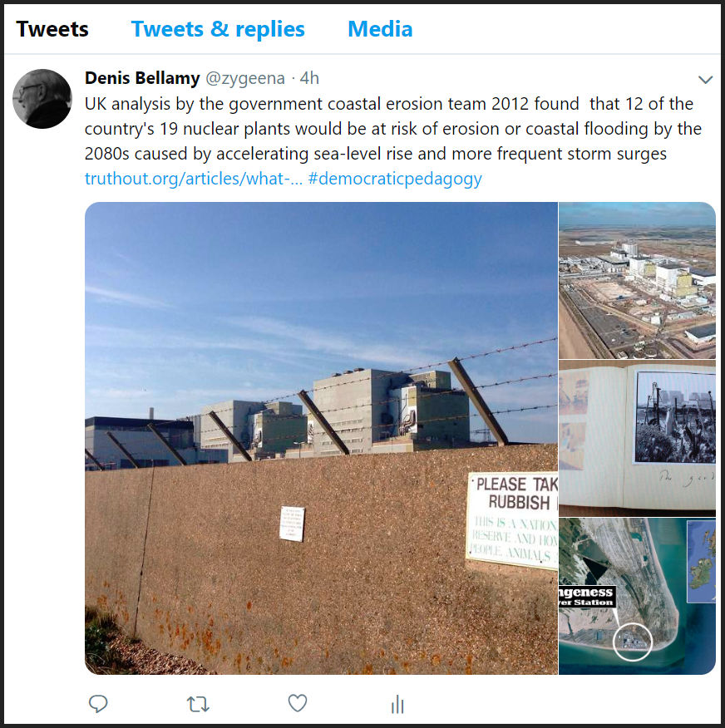
Task: Click the tweet text about coastal erosion
Action: [x=393, y=129]
